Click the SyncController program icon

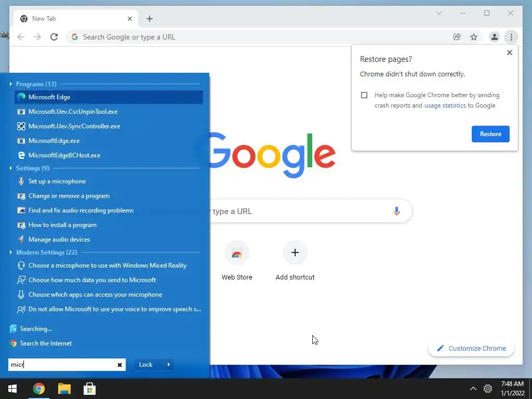pyautogui.click(x=21, y=126)
